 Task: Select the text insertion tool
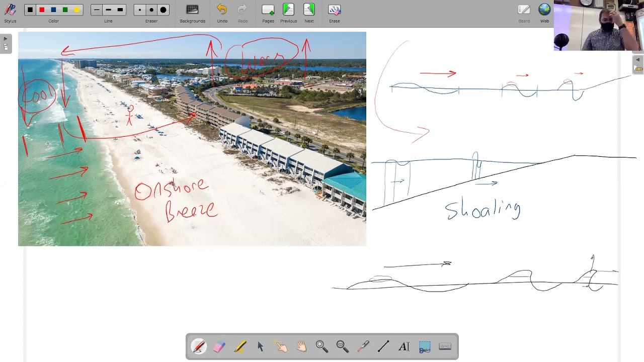(x=404, y=346)
